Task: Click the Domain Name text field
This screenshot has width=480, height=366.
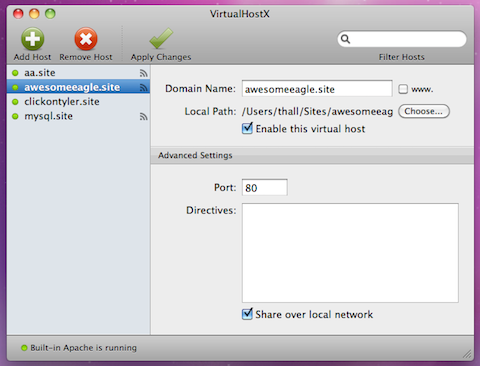Action: pos(317,89)
